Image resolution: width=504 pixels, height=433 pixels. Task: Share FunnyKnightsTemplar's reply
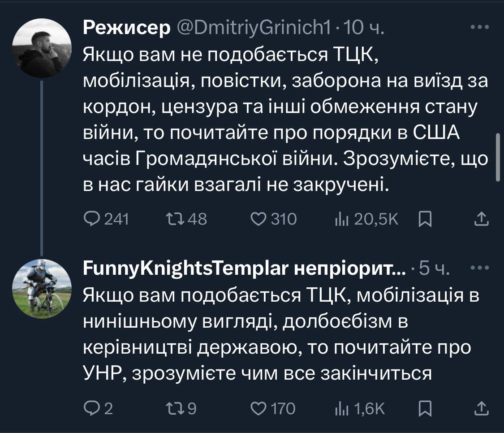[480, 408]
